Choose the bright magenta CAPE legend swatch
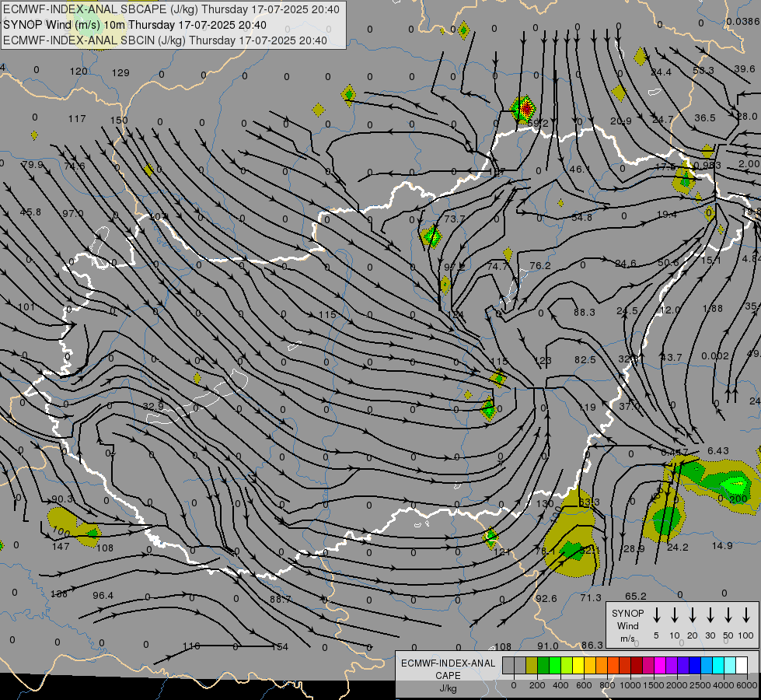 pos(660,666)
